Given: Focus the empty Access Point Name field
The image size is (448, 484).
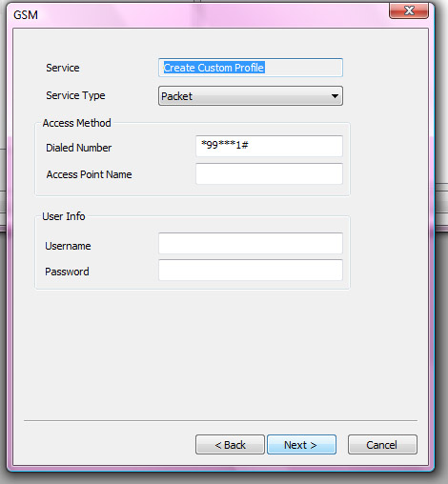Looking at the screenshot, I should click(x=269, y=173).
